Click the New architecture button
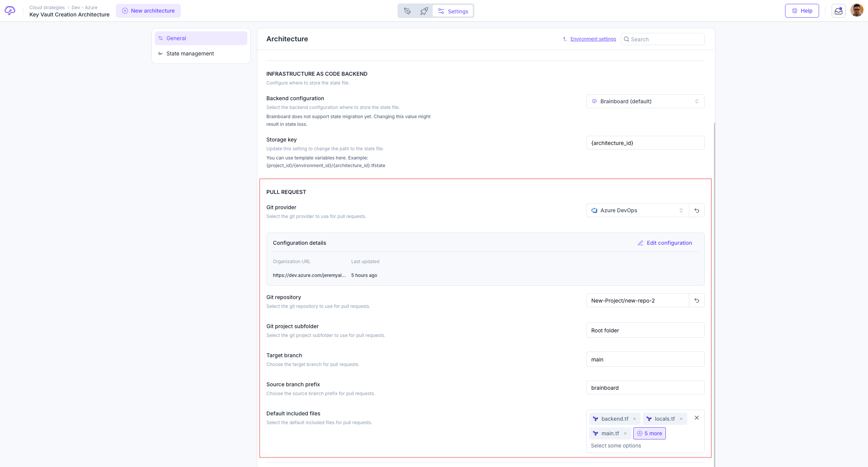 click(148, 11)
